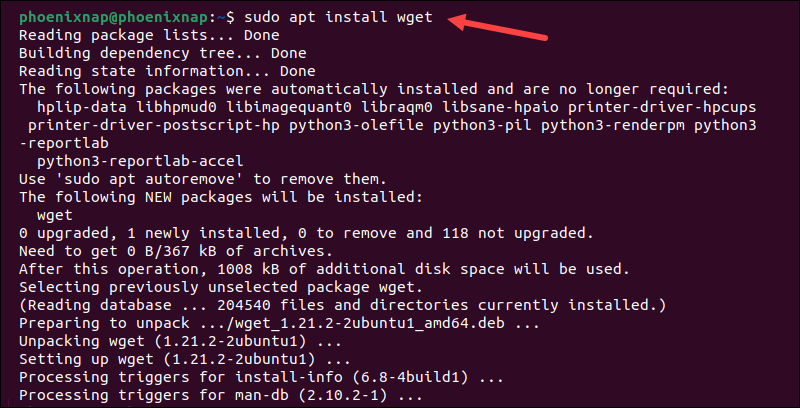Viewport: 800px width, 408px height.
Task: Click the '1008 kB of additional disk space' line
Action: tap(324, 269)
